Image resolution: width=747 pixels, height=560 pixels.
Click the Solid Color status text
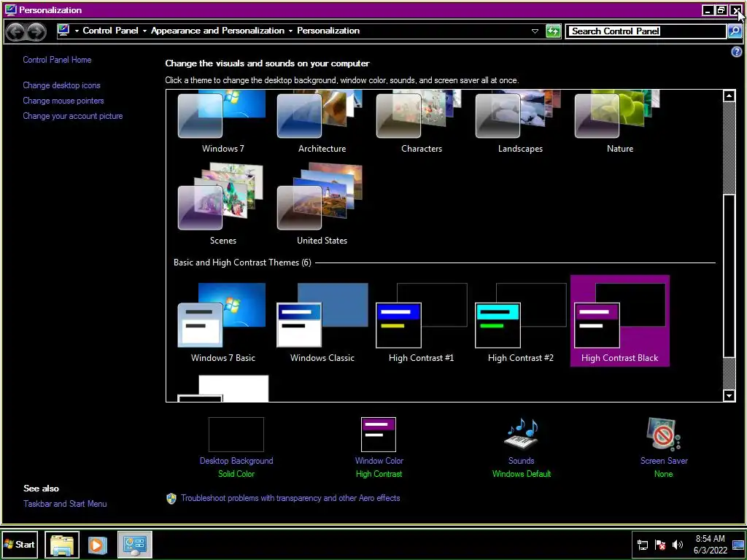236,474
